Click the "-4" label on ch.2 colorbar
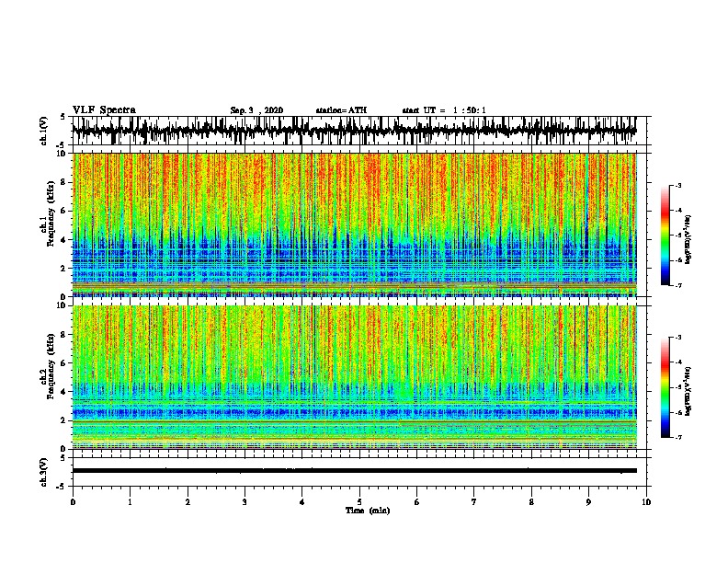This screenshot has width=728, height=563. (x=677, y=362)
